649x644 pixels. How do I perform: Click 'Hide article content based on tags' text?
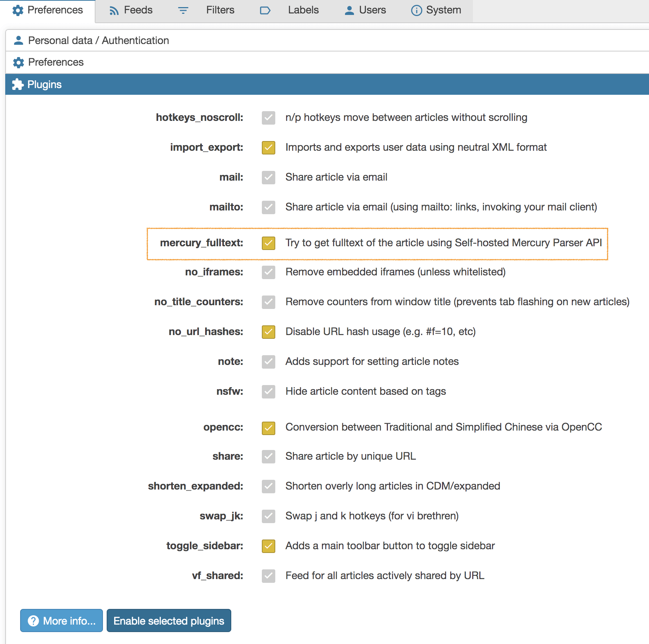click(366, 391)
